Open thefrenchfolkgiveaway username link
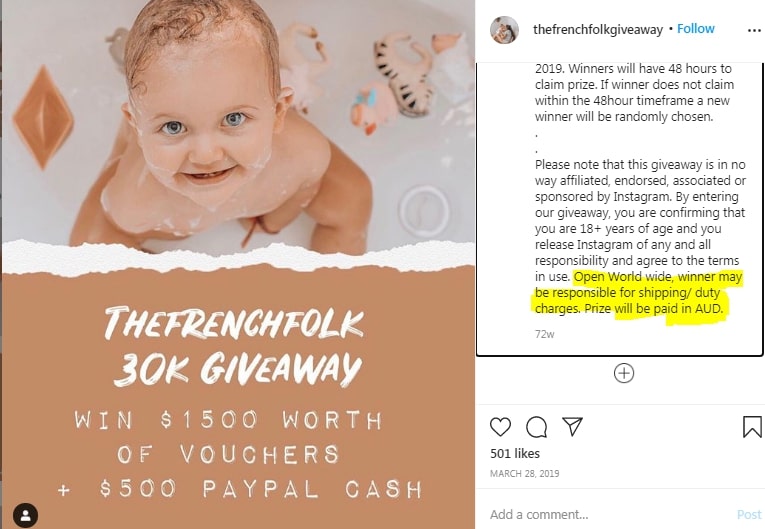765x529 pixels. pyautogui.click(x=598, y=29)
